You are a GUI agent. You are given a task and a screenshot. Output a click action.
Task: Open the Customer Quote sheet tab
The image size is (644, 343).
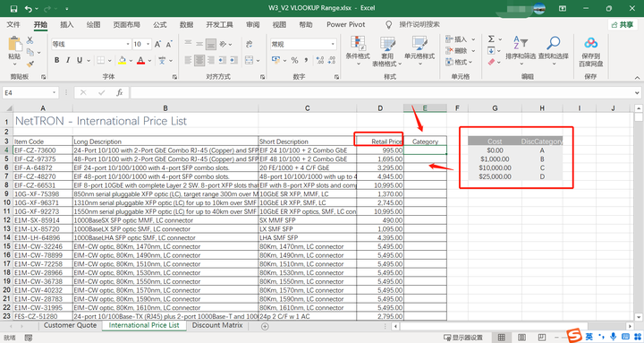71,325
